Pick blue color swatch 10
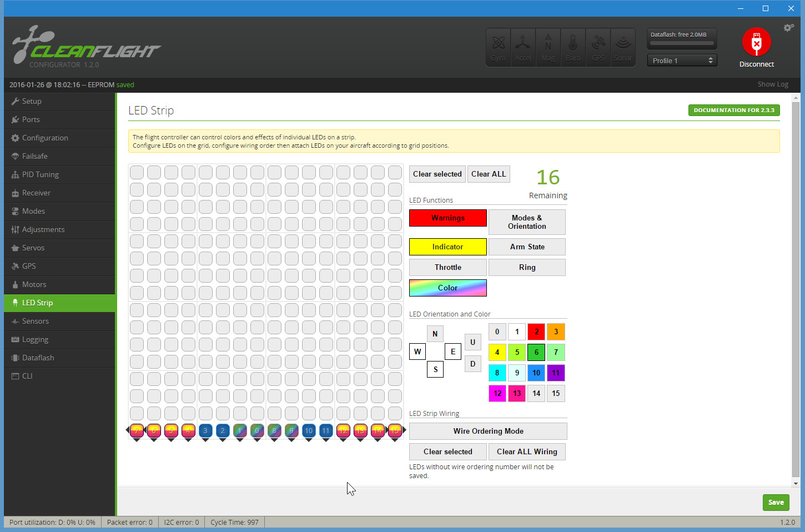 536,373
